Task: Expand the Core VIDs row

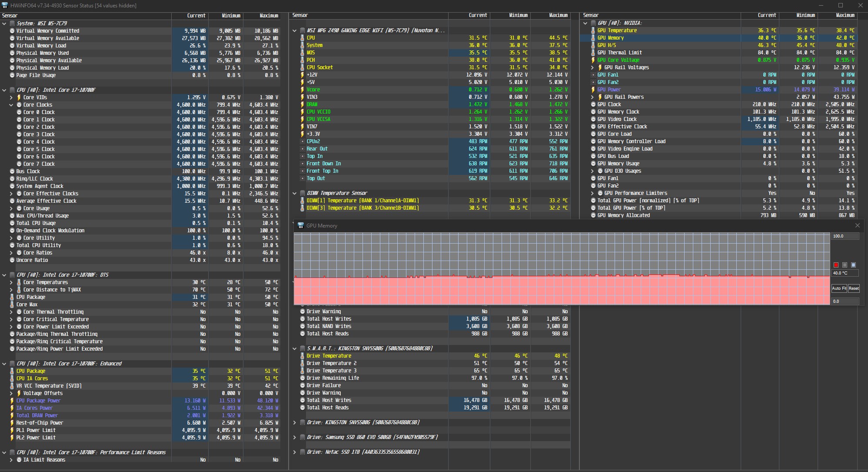Action: pyautogui.click(x=11, y=97)
